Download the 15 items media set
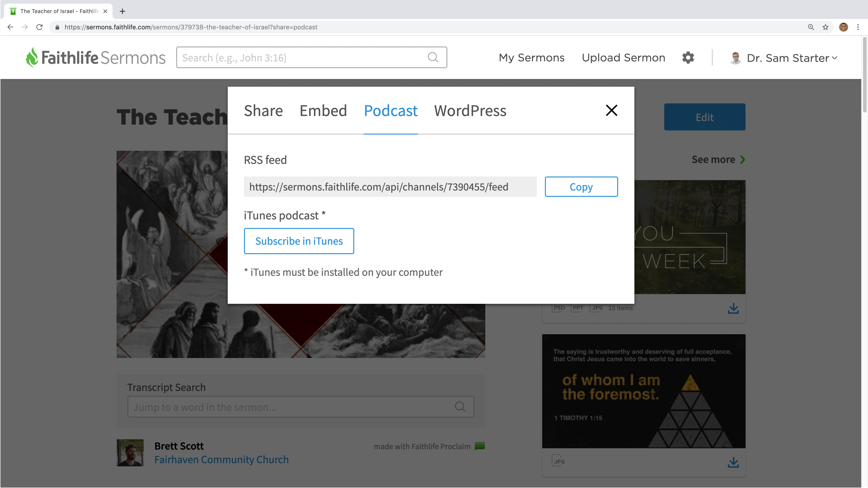Screen dimensions: 868x488 tap(733, 308)
